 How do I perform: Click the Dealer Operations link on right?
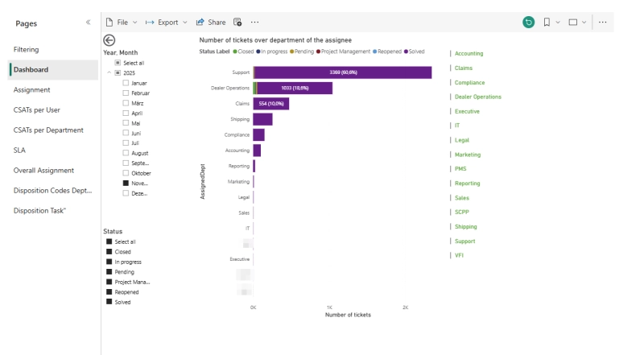(x=477, y=97)
